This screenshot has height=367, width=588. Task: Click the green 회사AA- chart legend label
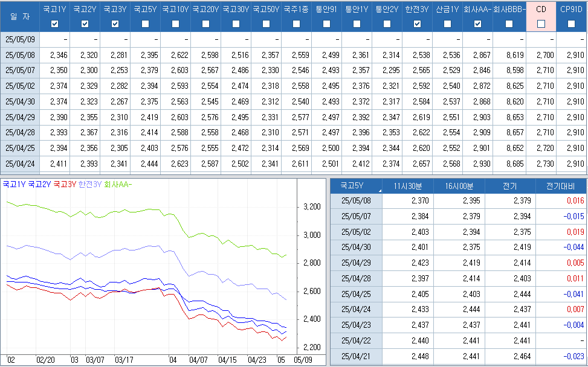(118, 184)
